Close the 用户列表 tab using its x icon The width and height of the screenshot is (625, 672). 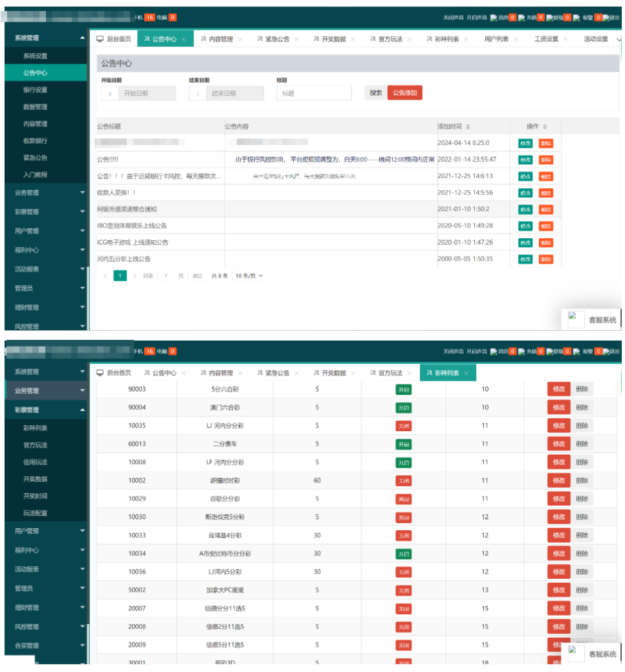coord(515,39)
